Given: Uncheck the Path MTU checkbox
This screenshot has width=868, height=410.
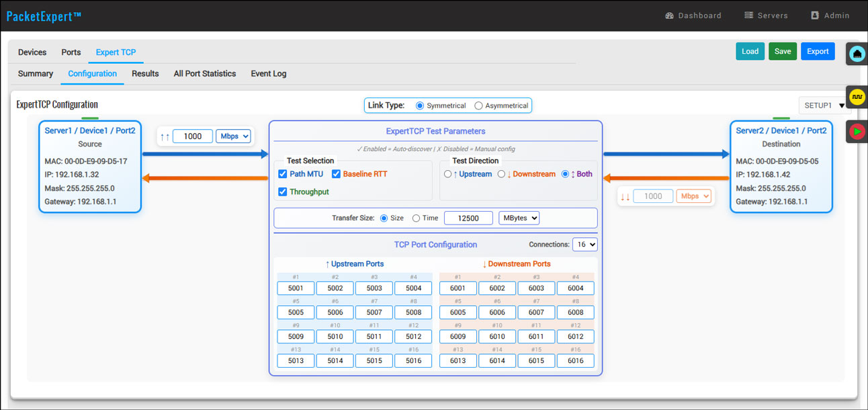Looking at the screenshot, I should (283, 174).
